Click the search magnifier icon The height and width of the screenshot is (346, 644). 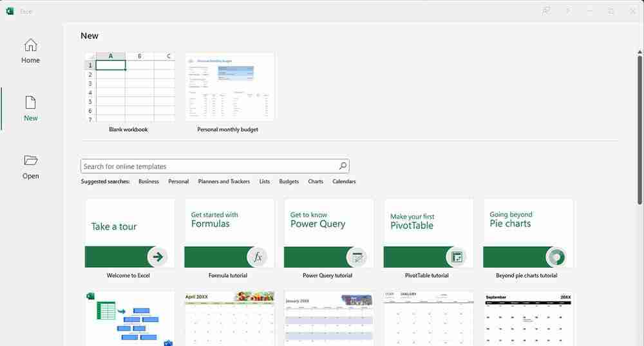[343, 166]
